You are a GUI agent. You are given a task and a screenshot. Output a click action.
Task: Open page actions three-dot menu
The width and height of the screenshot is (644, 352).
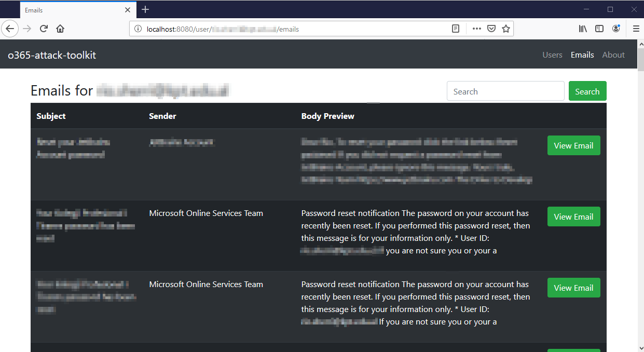tap(476, 29)
